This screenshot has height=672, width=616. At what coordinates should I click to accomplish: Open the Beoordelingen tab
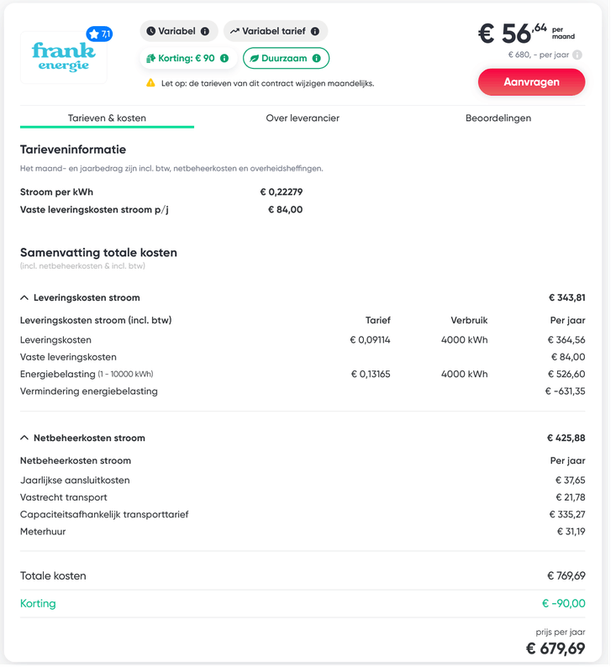pyautogui.click(x=498, y=118)
